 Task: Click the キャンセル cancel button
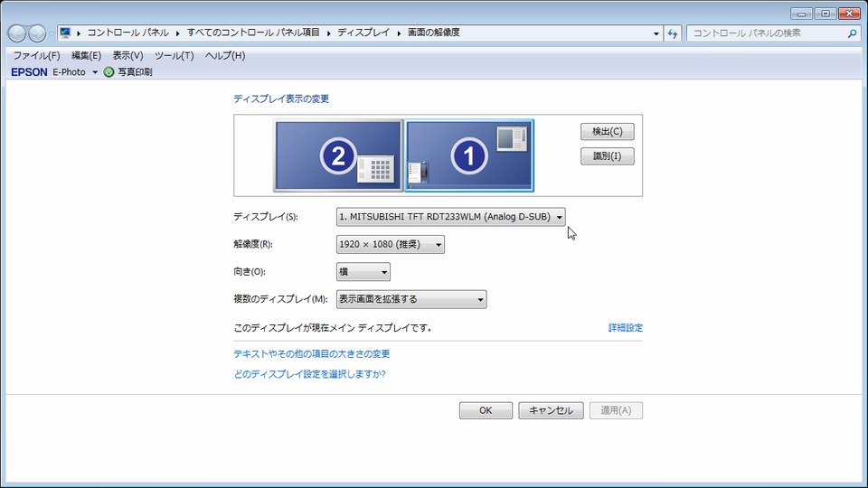point(551,410)
